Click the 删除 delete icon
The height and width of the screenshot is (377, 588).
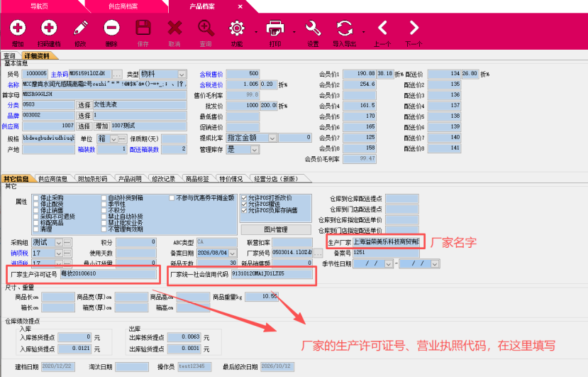click(x=111, y=28)
